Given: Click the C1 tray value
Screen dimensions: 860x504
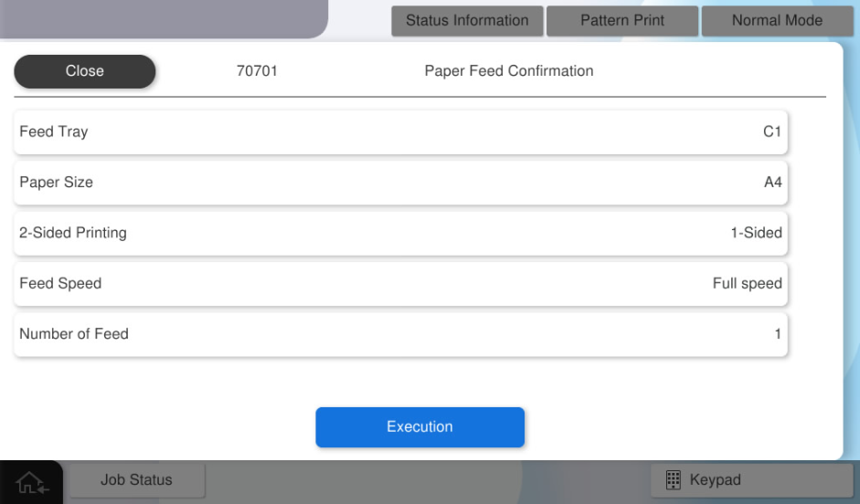Looking at the screenshot, I should [x=772, y=132].
